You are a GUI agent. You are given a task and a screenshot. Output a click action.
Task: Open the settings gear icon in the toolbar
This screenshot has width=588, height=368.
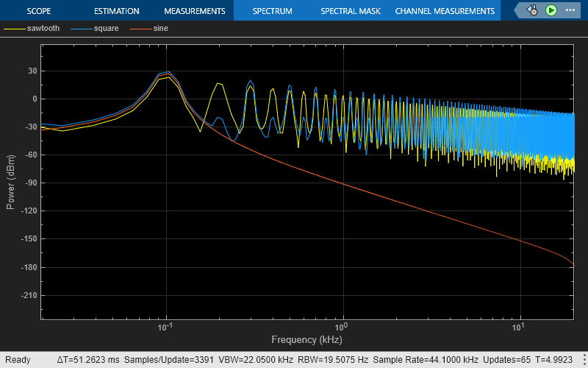tap(532, 11)
